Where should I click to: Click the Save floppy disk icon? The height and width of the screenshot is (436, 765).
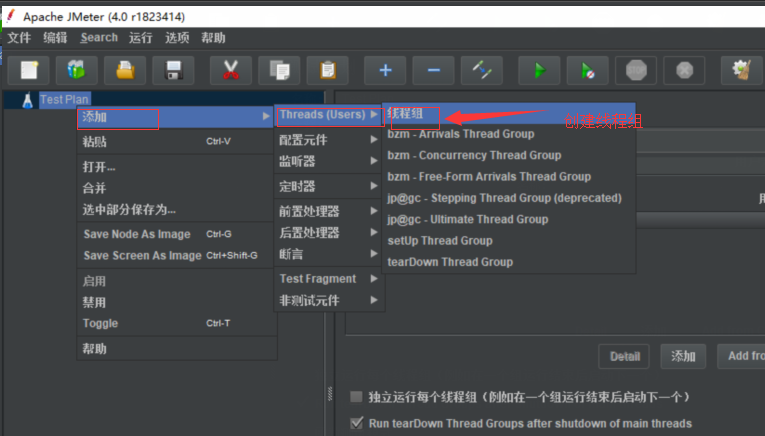174,70
